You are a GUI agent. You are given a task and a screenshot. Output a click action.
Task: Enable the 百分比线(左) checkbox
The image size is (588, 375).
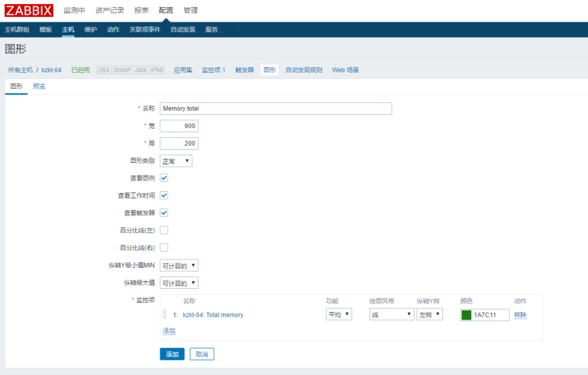tap(164, 230)
